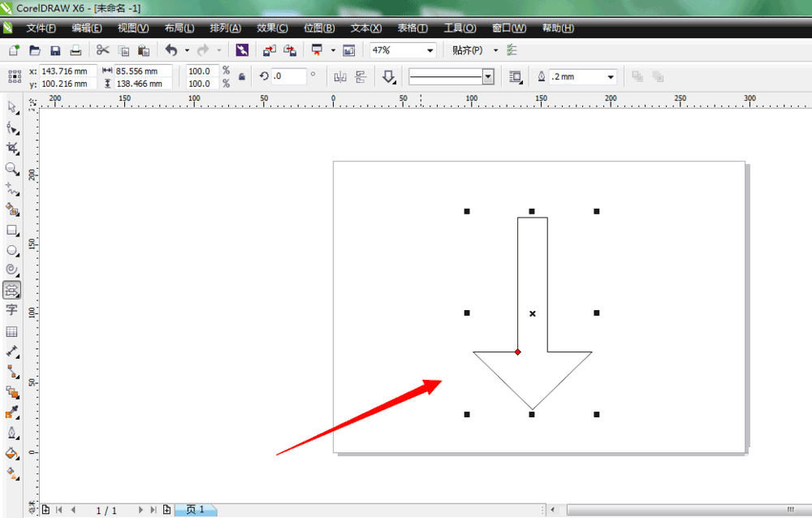Switch to the 页 1 page tab
The height and width of the screenshot is (518, 812).
[196, 510]
